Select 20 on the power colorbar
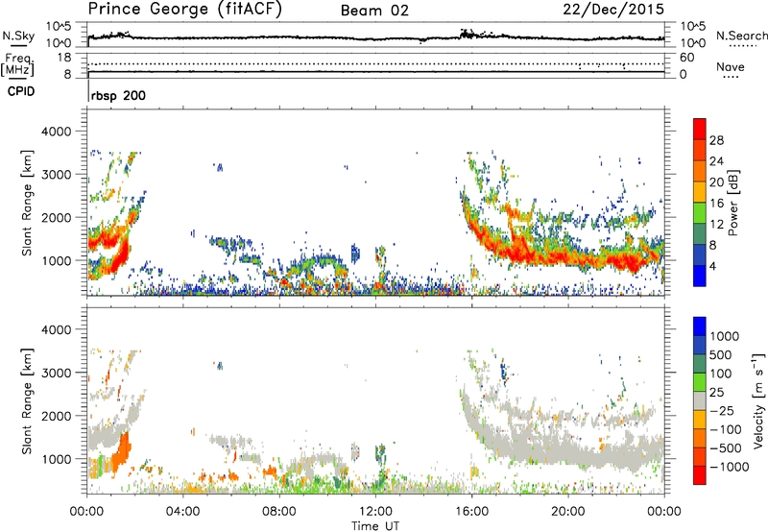Viewport: 768px width, 532px height. point(716,182)
